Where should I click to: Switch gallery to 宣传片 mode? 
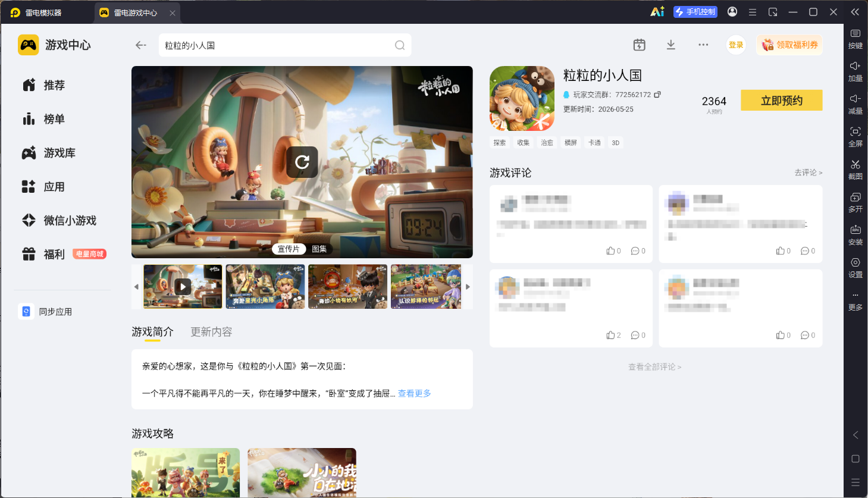click(289, 249)
